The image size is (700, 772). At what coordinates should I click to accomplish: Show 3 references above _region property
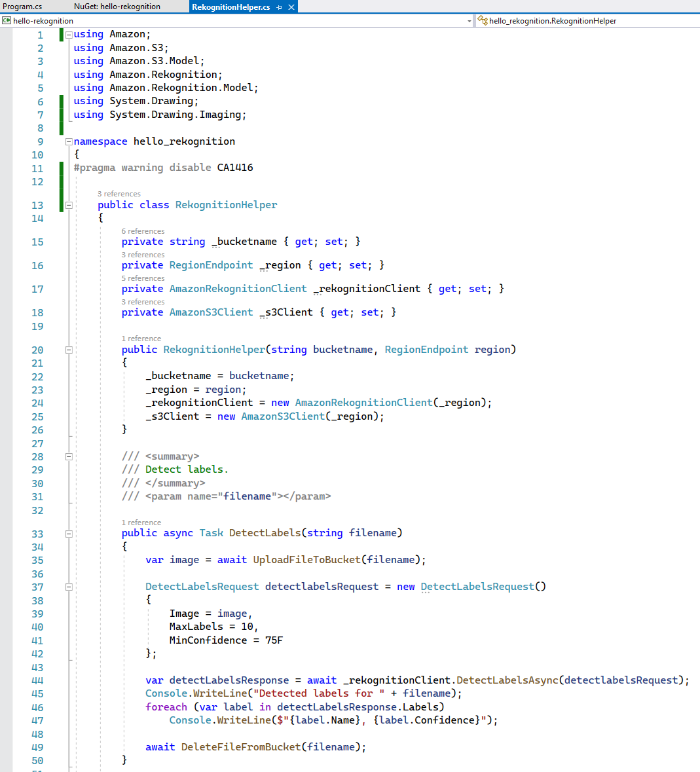[143, 255]
